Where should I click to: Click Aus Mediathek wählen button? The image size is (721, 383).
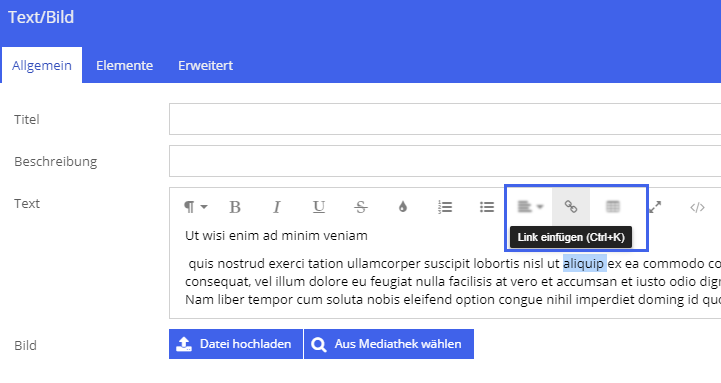pyautogui.click(x=389, y=344)
